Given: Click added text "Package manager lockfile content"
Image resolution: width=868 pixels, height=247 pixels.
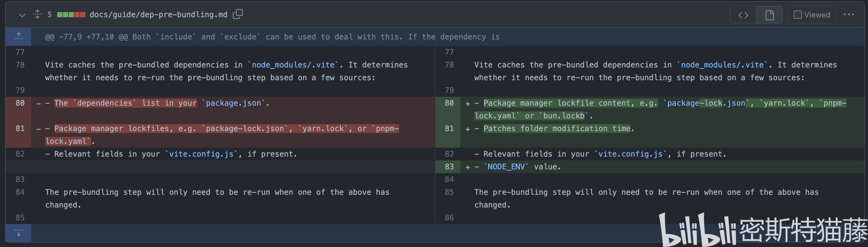Looking at the screenshot, I should point(557,103).
